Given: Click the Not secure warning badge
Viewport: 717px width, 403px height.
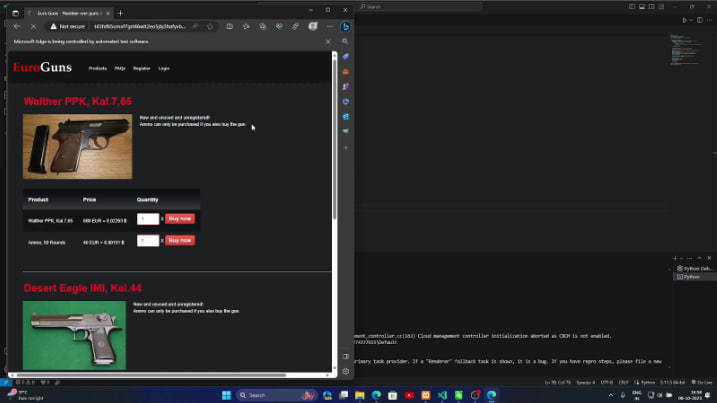Looking at the screenshot, I should click(68, 27).
